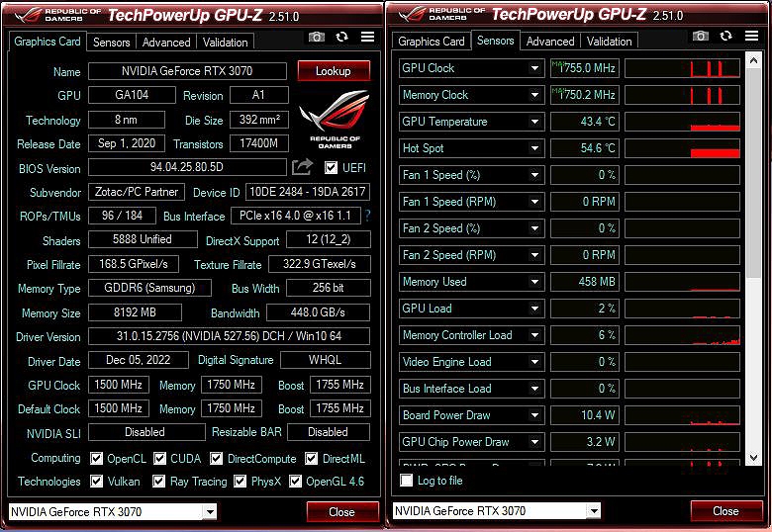The image size is (772, 532).
Task: Enable the Log to file checkbox
Action: [406, 481]
